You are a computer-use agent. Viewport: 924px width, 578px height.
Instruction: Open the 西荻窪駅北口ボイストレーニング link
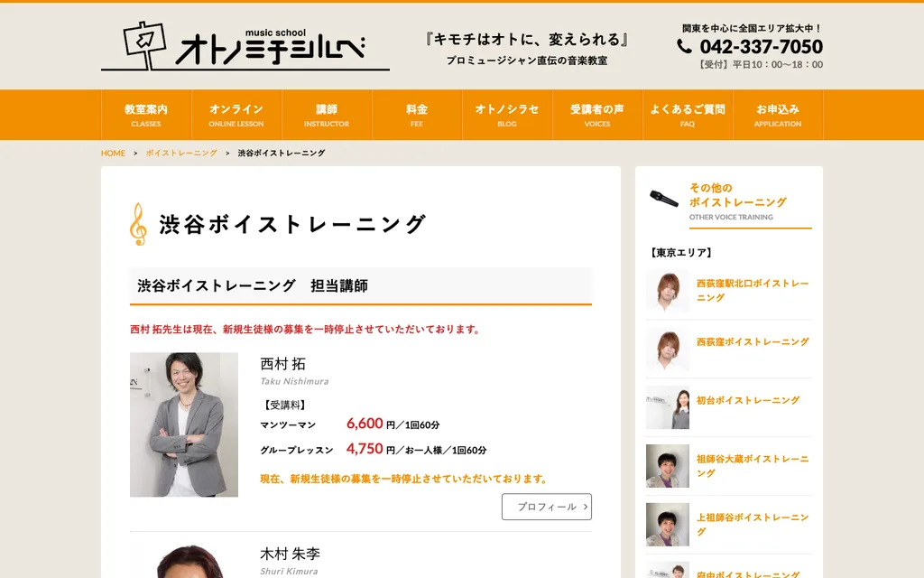pyautogui.click(x=753, y=290)
